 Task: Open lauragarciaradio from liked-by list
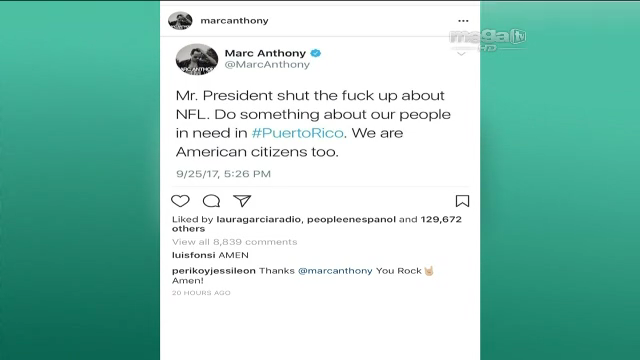click(x=259, y=220)
